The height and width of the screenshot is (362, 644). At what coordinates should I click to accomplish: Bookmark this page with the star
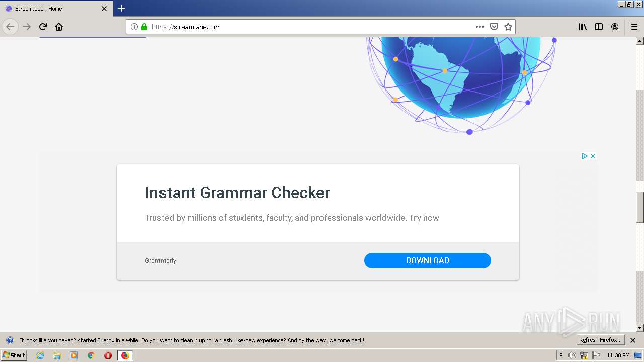click(508, 27)
